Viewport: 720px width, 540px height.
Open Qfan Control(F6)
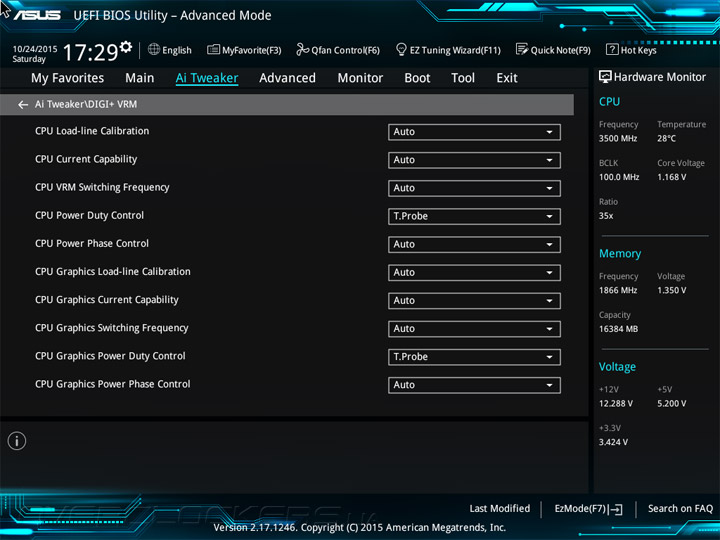point(338,50)
